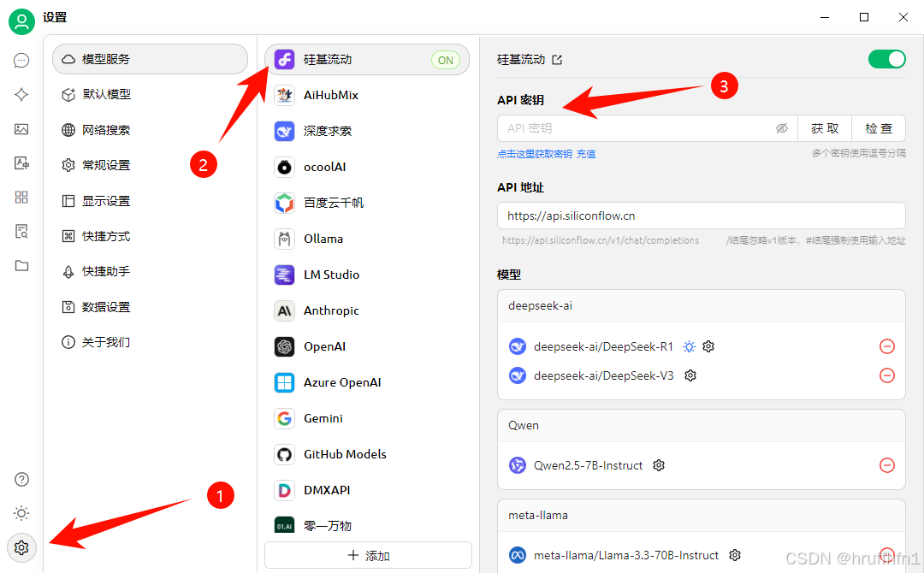
Task: Toggle the 硅基流动 provider enable switch
Action: (887, 59)
